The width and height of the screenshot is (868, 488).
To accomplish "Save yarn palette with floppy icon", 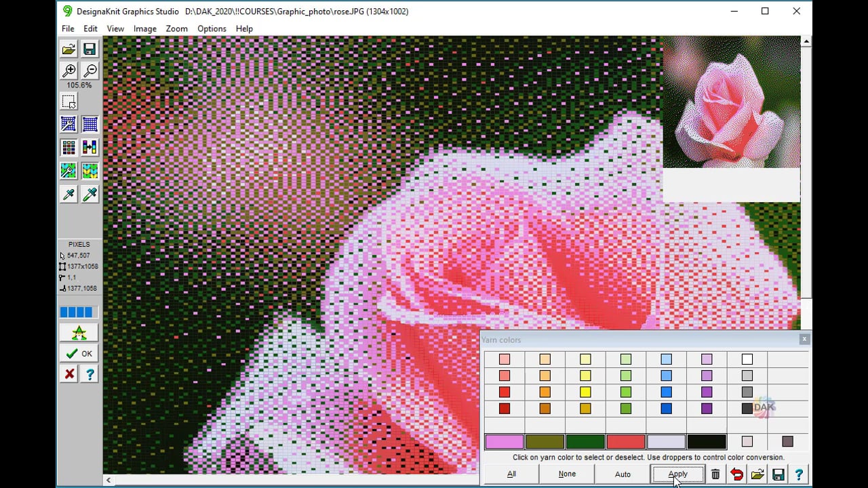I will tap(778, 474).
